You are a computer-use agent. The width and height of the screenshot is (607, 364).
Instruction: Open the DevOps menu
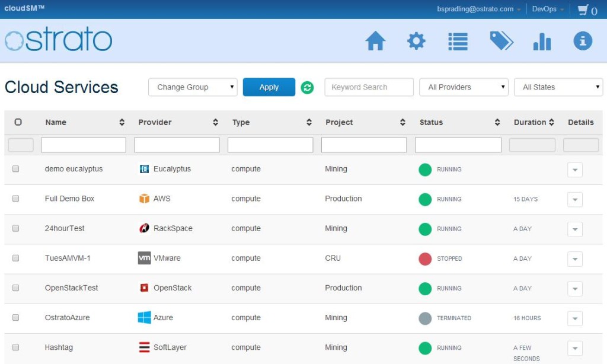coord(547,9)
